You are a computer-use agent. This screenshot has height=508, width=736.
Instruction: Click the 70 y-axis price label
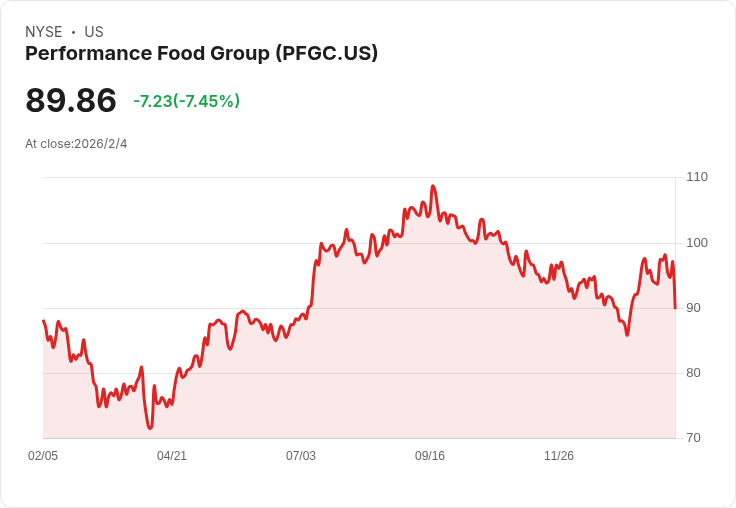click(x=693, y=438)
